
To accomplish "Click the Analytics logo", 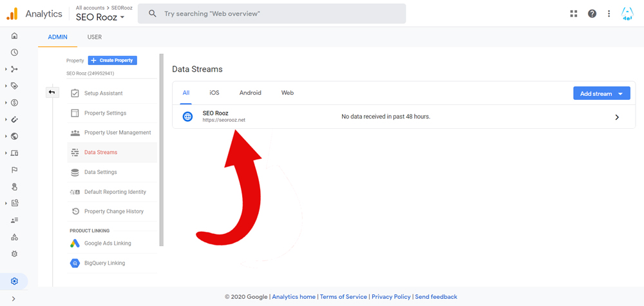I will click(x=12, y=14).
